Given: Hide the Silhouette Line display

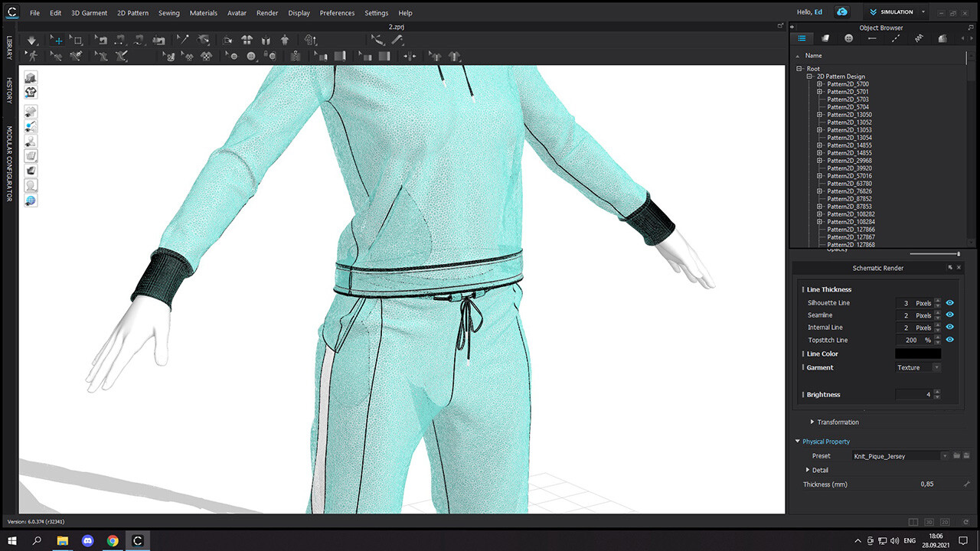Looking at the screenshot, I should coord(949,303).
